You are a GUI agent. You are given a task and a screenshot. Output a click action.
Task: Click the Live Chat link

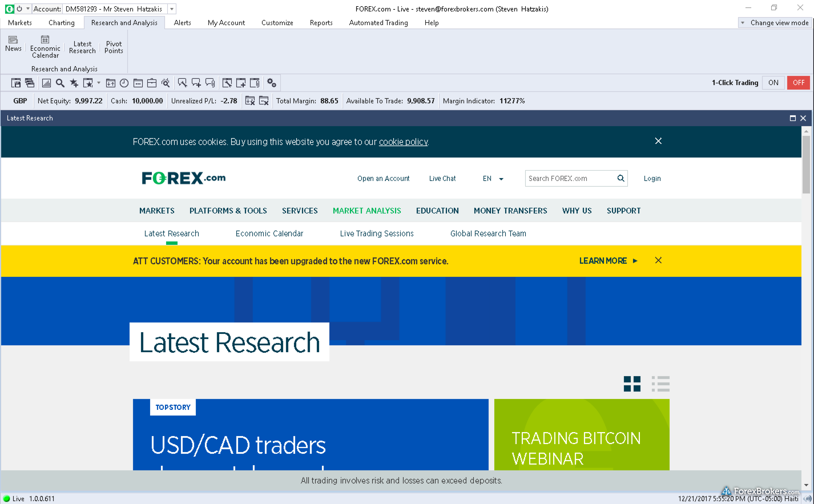tap(442, 179)
